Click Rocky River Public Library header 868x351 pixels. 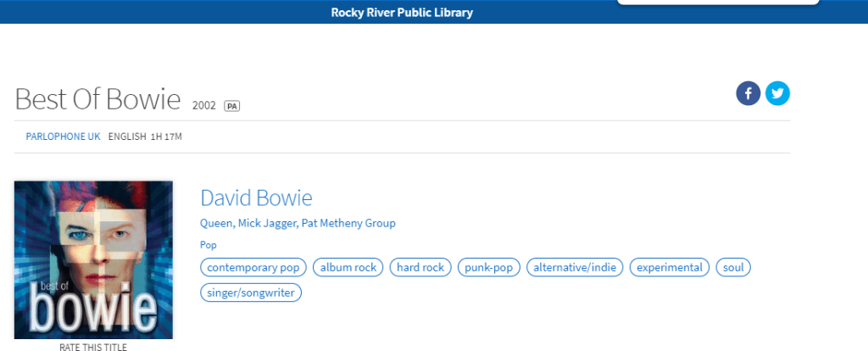[x=402, y=13]
